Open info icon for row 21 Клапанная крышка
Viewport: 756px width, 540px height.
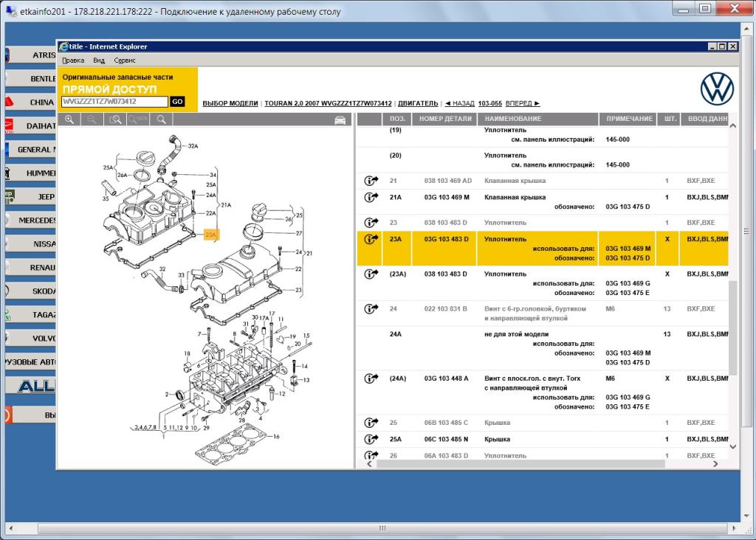pos(371,181)
